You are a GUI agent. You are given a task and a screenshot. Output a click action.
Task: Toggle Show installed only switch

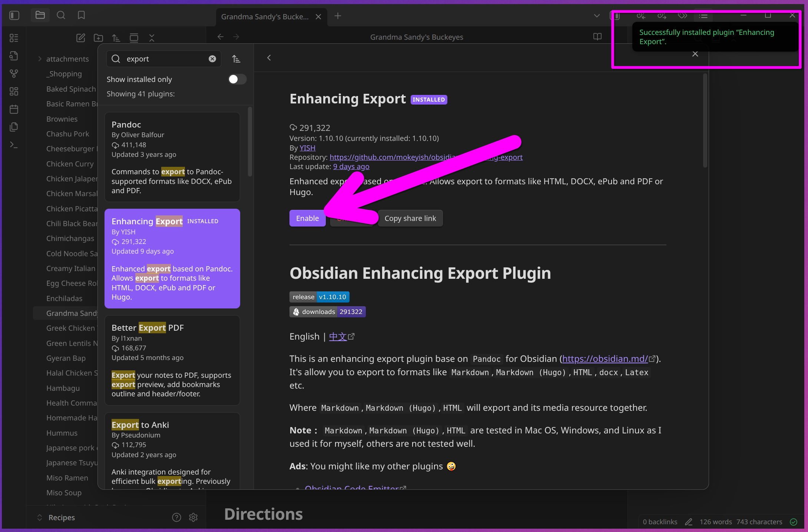(237, 79)
